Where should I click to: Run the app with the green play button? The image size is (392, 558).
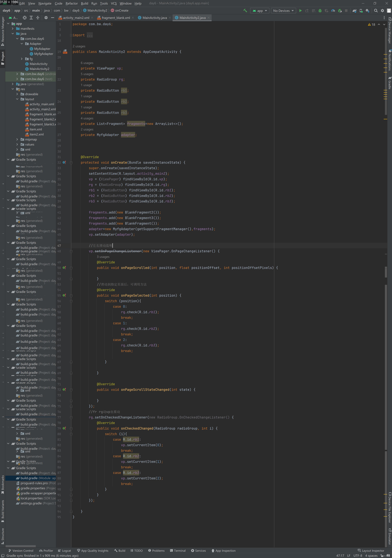click(x=300, y=10)
